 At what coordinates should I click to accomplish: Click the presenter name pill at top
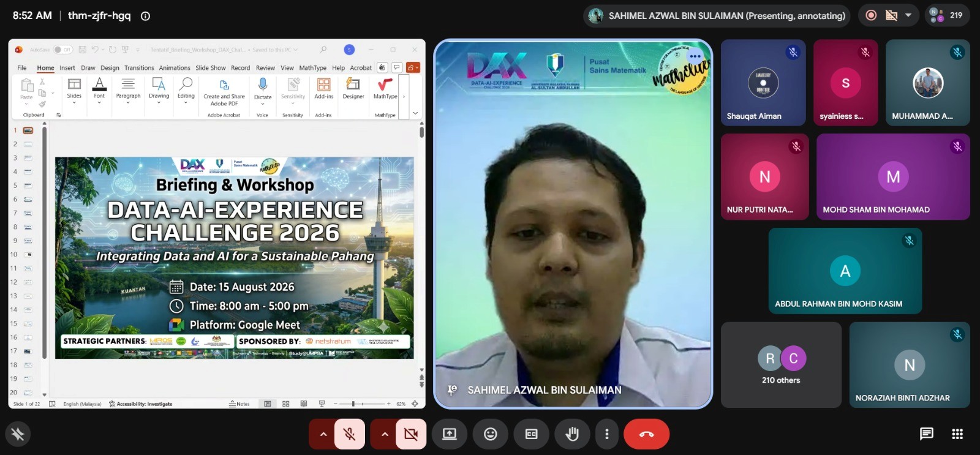click(717, 16)
